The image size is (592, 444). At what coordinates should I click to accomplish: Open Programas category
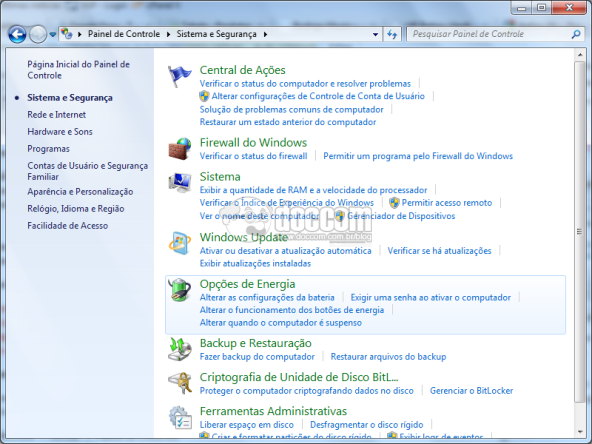(x=48, y=149)
